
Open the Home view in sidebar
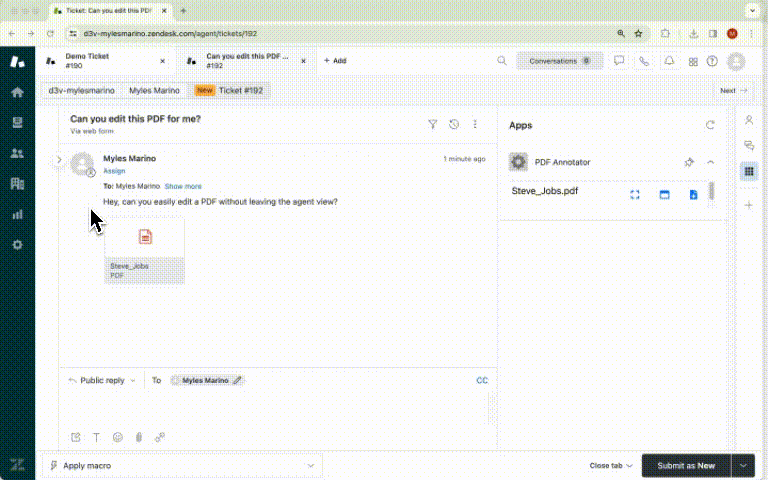coord(17,92)
